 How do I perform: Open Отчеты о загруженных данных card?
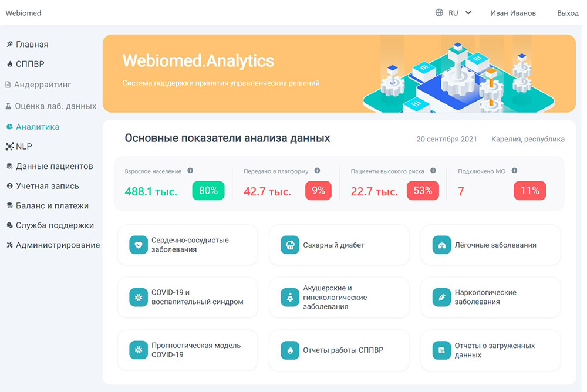click(491, 350)
